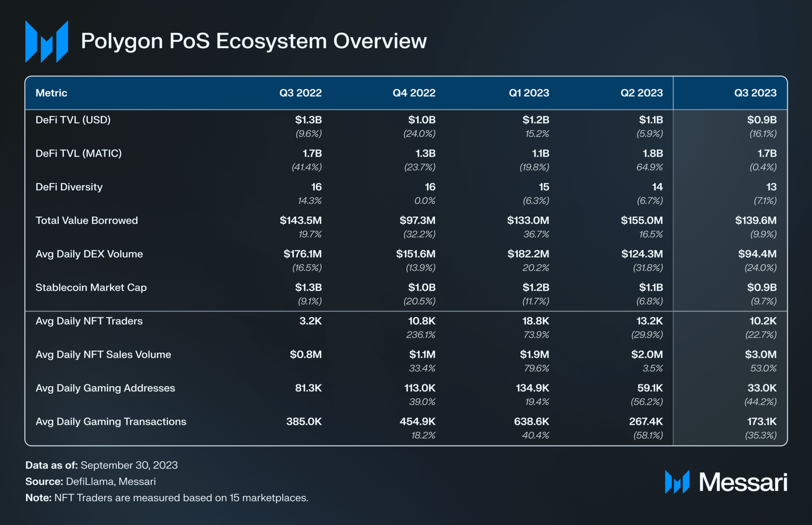
Task: Select the $0.8M NFT sales value
Action: tap(306, 355)
